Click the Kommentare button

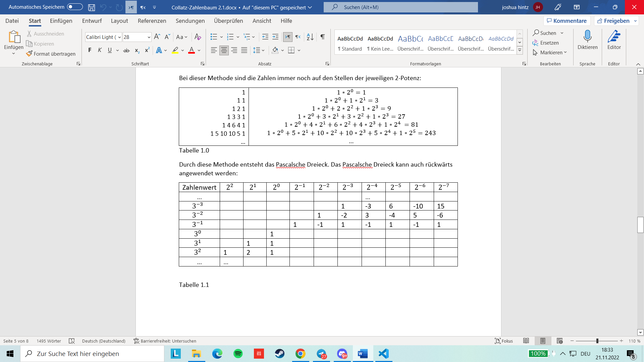click(x=567, y=21)
